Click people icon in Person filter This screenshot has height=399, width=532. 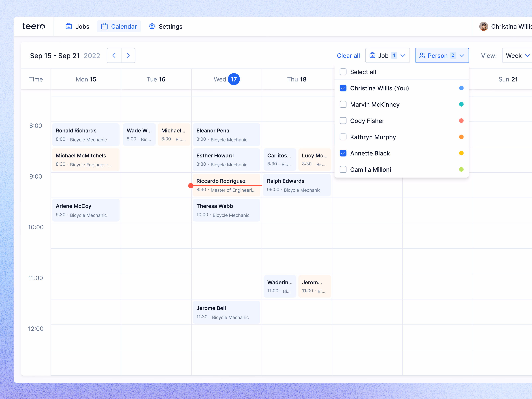(422, 56)
